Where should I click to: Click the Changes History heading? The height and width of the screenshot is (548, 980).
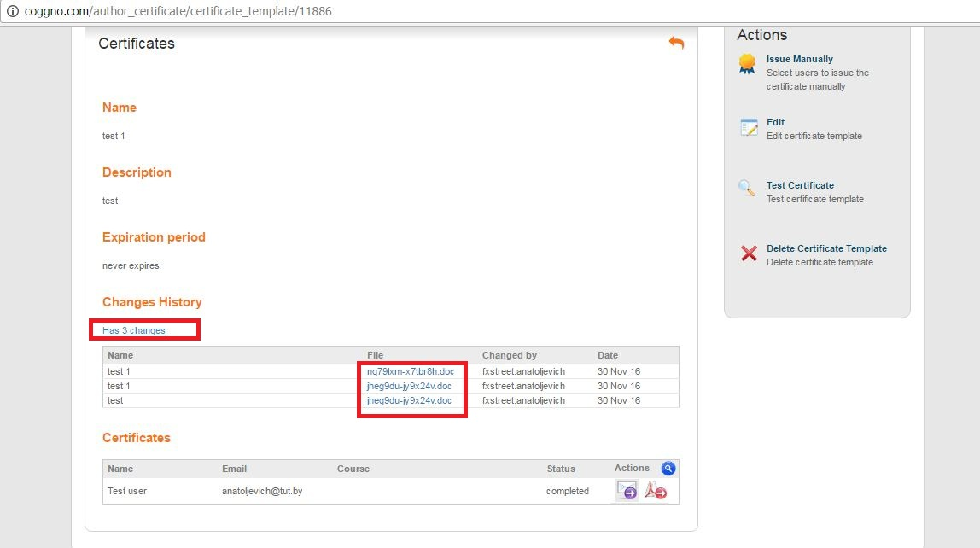click(x=152, y=302)
